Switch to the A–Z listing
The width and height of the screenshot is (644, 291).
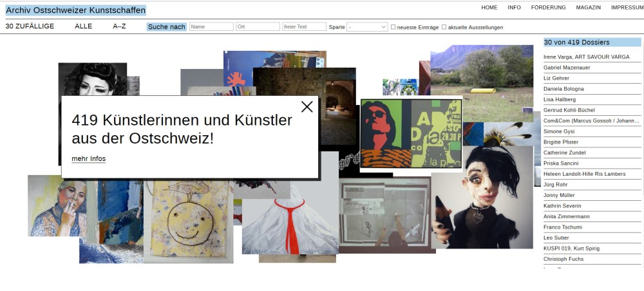(120, 26)
